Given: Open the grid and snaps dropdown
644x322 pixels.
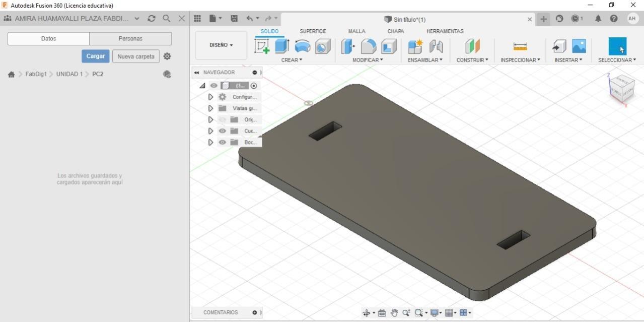Looking at the screenshot, I should point(451,313).
